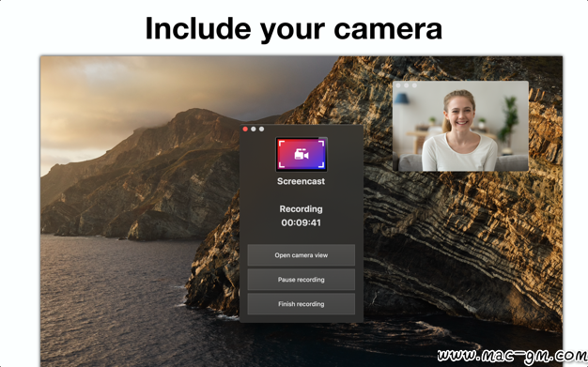Minimize the camera preview window
The width and height of the screenshot is (588, 367).
click(x=406, y=85)
